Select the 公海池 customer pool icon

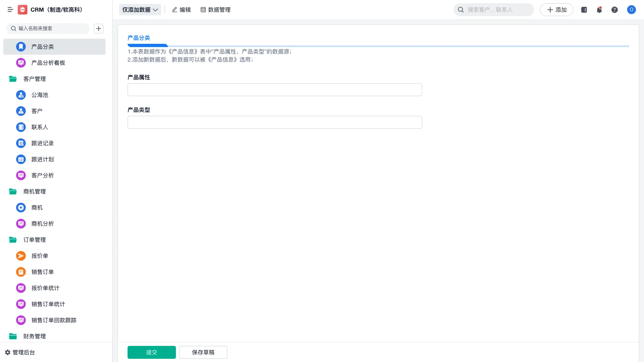point(21,95)
